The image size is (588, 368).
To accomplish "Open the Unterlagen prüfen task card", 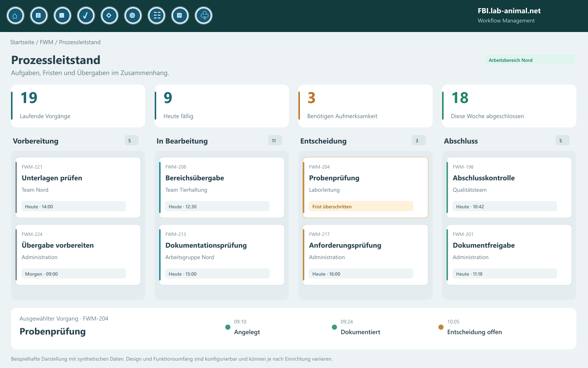I will tap(78, 188).
